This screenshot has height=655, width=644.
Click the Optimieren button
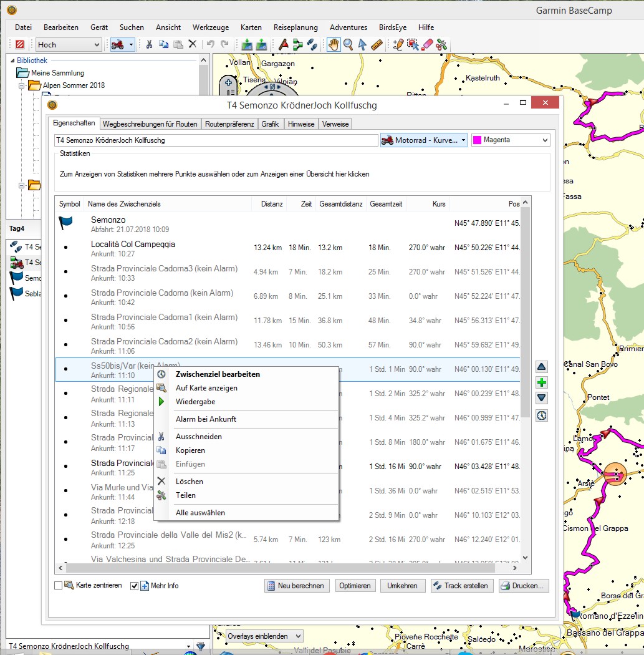(355, 586)
